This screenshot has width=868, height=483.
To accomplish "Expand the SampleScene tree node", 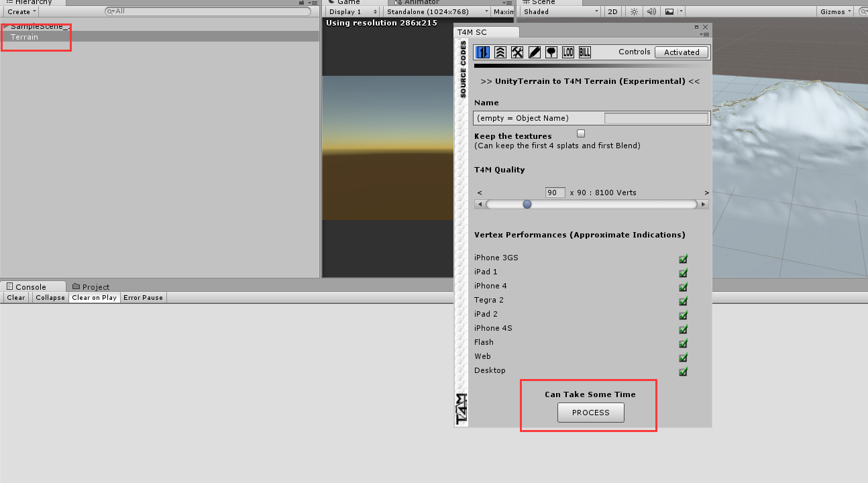I will 6,26.
